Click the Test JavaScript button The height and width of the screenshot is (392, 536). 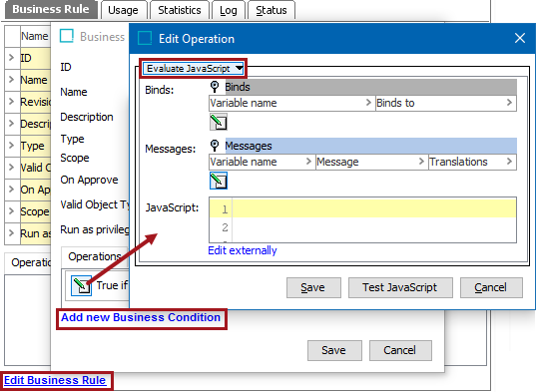pyautogui.click(x=400, y=287)
